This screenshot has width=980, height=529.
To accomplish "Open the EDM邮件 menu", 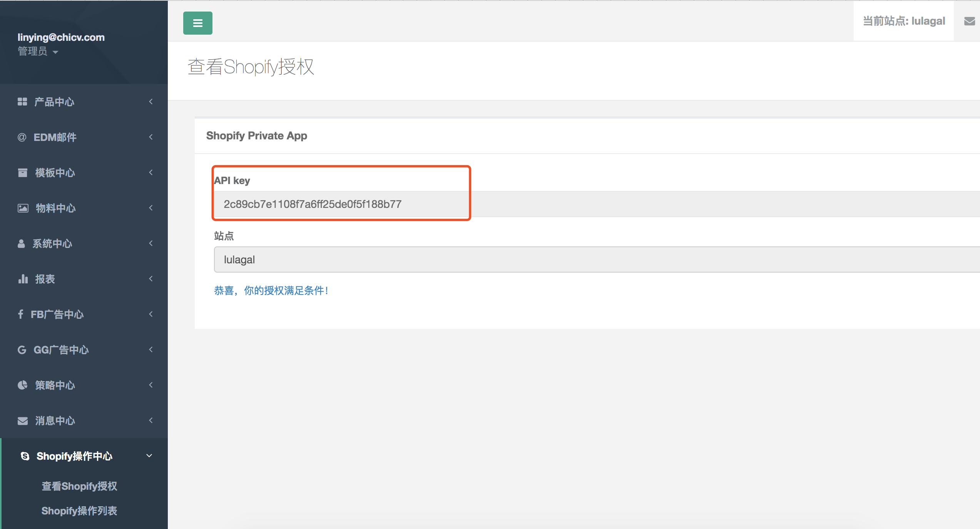I will [84, 137].
